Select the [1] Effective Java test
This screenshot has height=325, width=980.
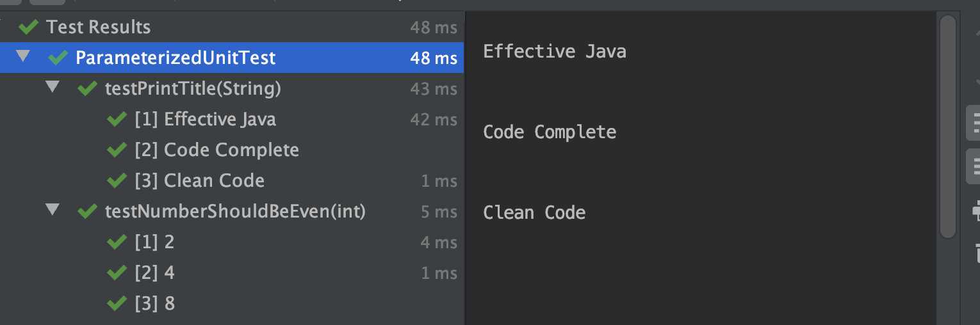pos(232,119)
